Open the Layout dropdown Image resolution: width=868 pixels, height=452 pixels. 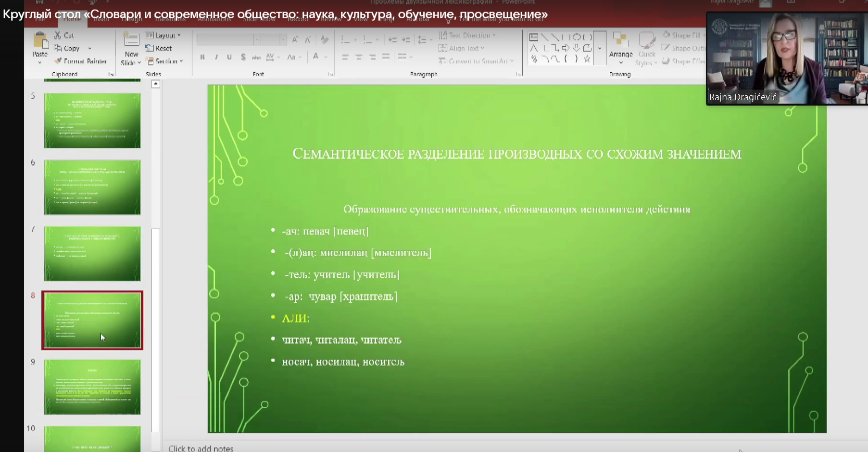click(164, 35)
